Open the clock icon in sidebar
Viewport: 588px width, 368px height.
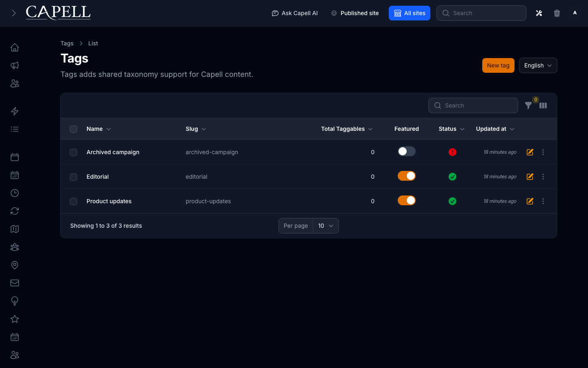point(15,193)
